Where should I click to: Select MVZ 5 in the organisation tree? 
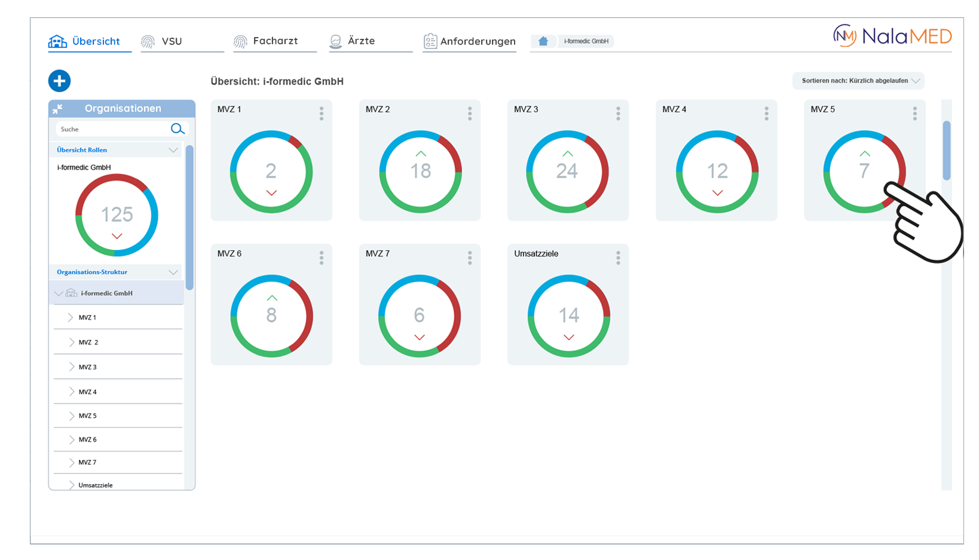[x=87, y=416]
